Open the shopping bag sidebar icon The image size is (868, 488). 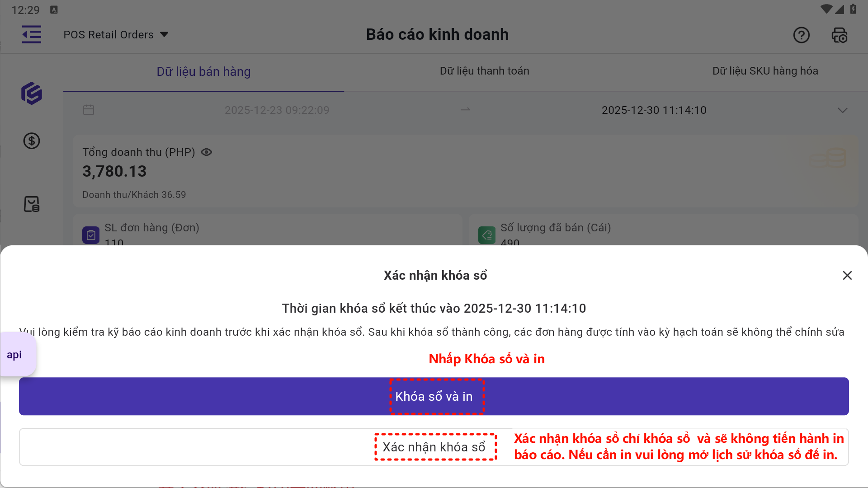(x=32, y=204)
